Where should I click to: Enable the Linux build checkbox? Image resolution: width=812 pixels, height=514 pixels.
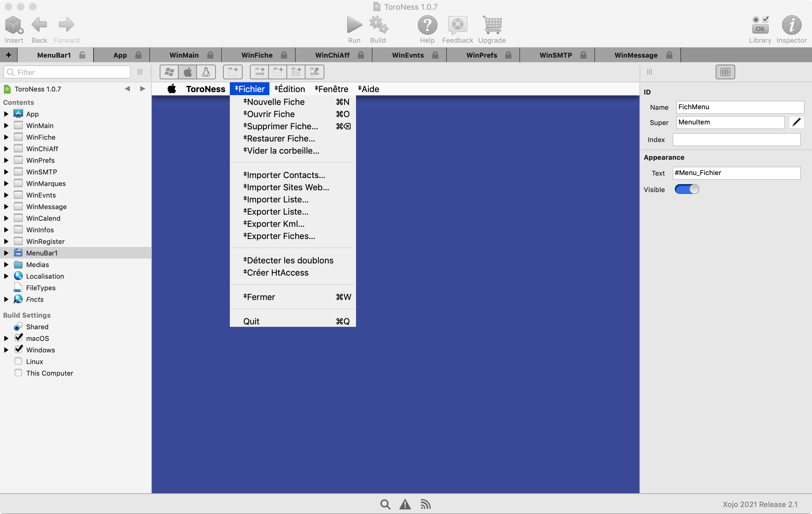pyautogui.click(x=18, y=361)
